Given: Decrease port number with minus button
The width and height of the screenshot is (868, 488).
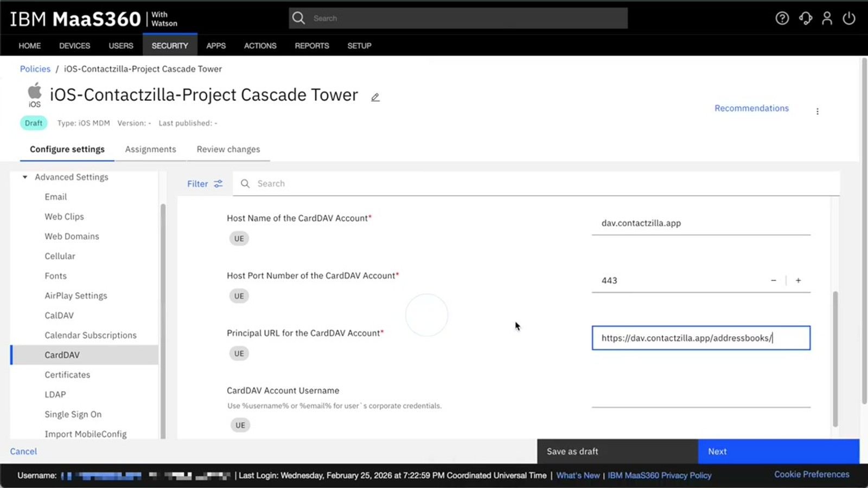Looking at the screenshot, I should coord(774,280).
